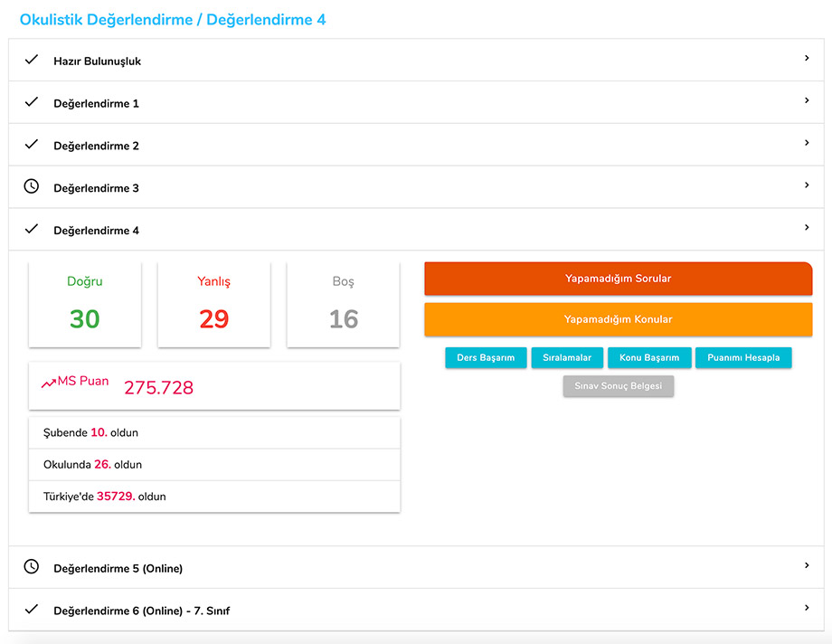Click the checkmark icon beside Hazır Bulunuşluk
Viewport: 832px width, 644px height.
point(32,60)
